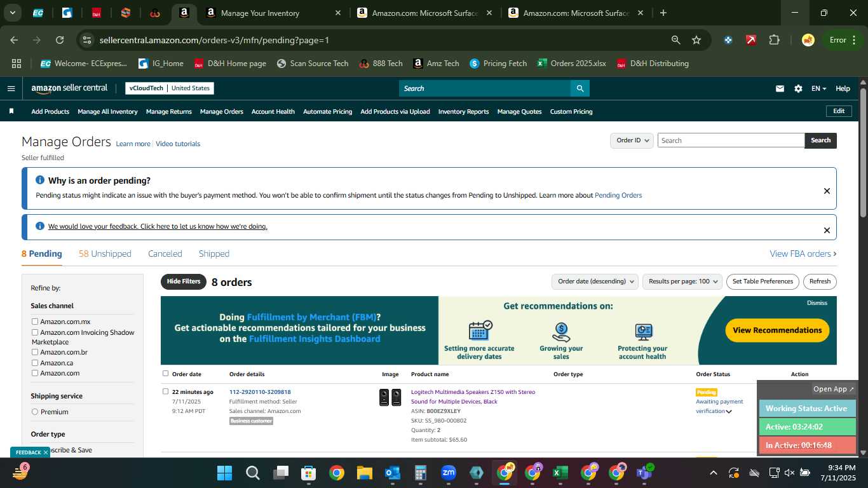This screenshot has width=868, height=488.
Task: Click the info icon beside 'Why is an order pending?'
Action: click(40, 180)
